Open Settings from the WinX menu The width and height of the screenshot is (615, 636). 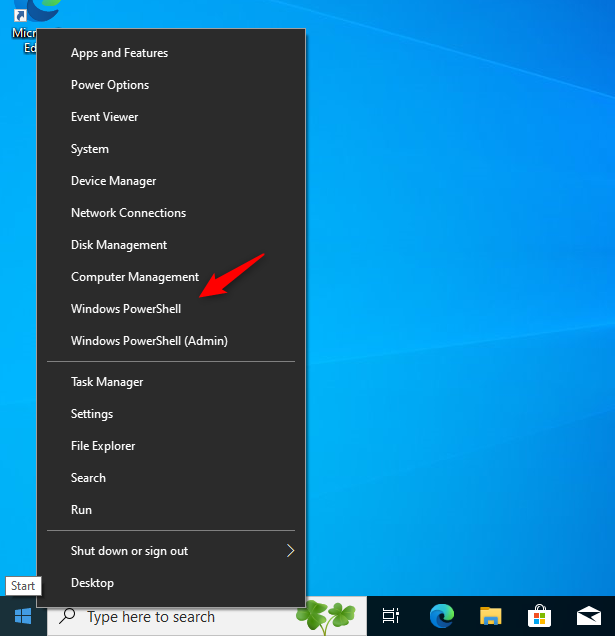pos(171,414)
